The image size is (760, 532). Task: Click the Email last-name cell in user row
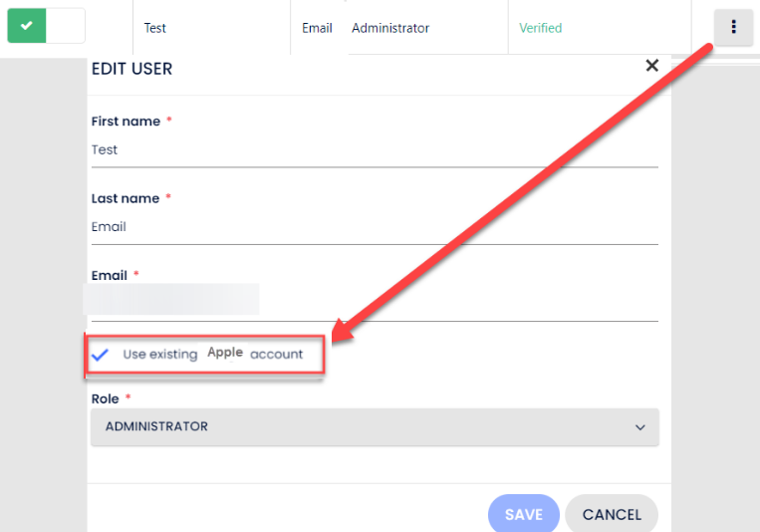(x=317, y=28)
